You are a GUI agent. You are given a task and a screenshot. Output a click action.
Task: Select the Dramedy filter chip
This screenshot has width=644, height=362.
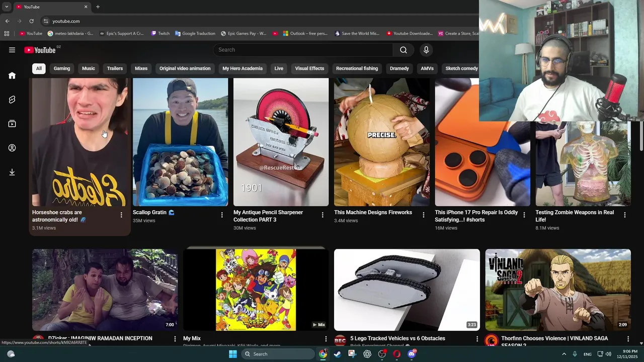(x=399, y=68)
